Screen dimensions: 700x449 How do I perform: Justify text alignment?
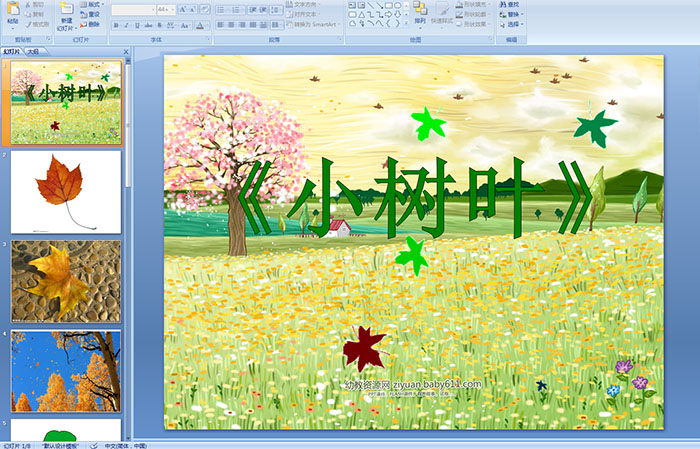pos(253,25)
